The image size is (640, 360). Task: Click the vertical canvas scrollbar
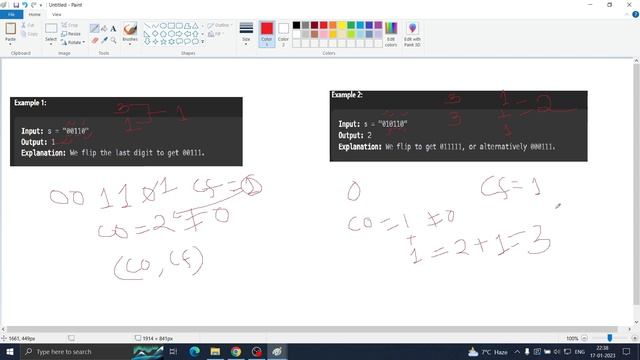point(636,184)
